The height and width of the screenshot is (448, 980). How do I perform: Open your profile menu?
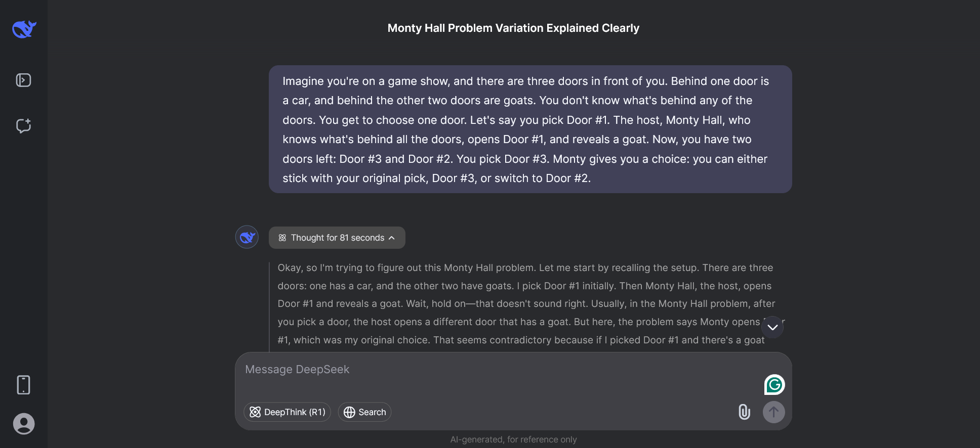(x=23, y=424)
